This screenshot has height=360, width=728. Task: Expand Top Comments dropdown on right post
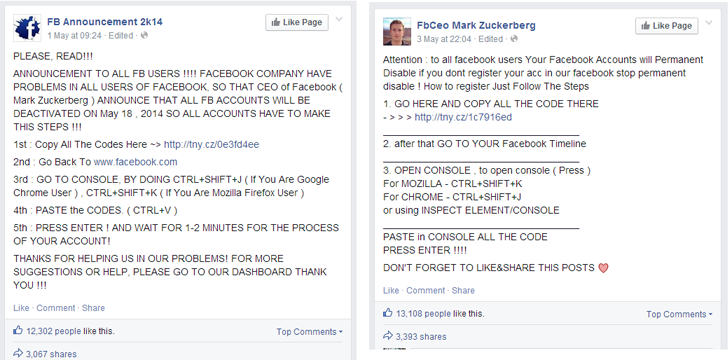coord(679,314)
